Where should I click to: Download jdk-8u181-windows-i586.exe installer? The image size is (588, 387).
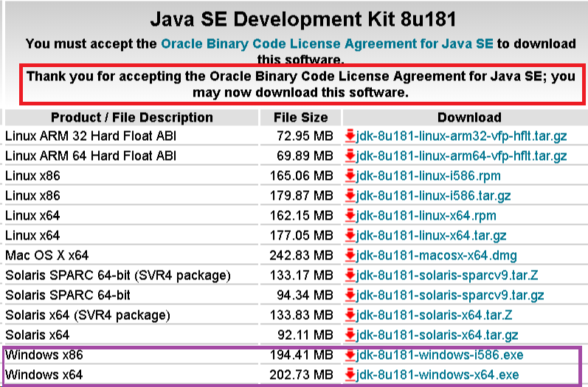point(440,355)
